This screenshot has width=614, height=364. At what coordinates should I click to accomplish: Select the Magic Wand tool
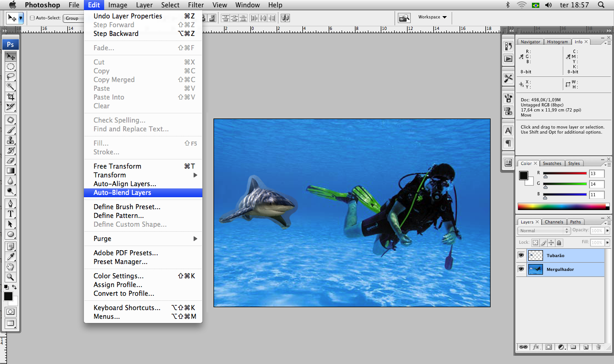point(11,87)
